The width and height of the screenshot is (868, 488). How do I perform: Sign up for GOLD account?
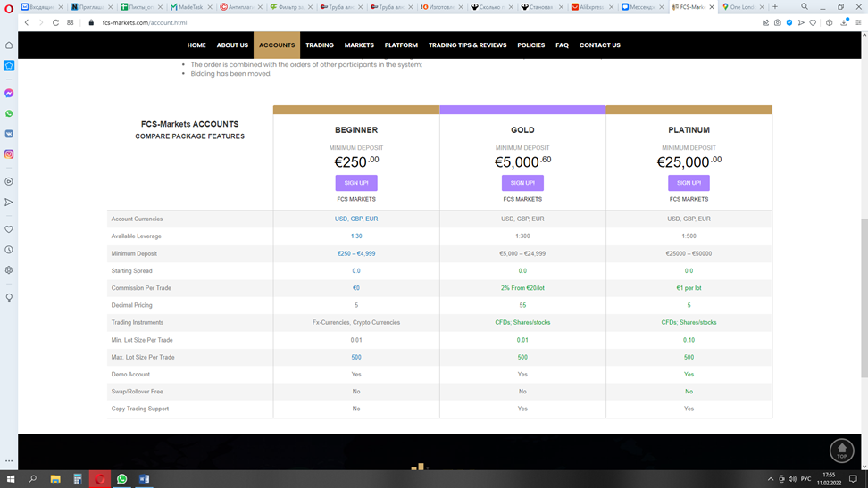(522, 183)
